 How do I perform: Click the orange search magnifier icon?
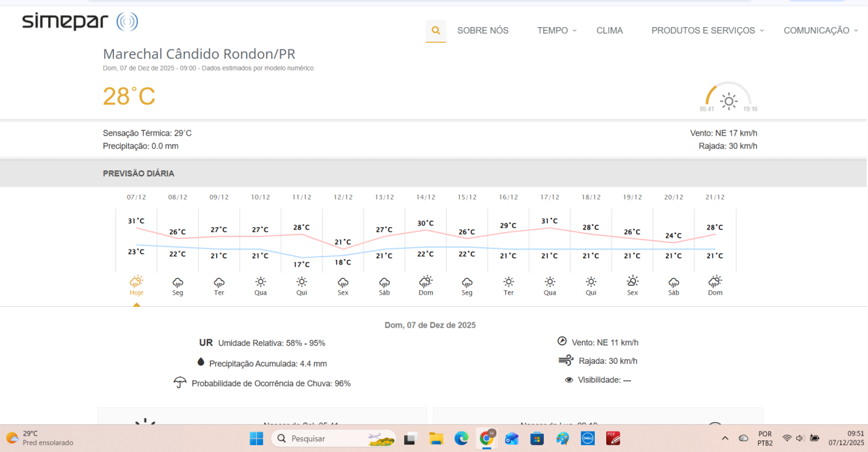pyautogui.click(x=435, y=31)
